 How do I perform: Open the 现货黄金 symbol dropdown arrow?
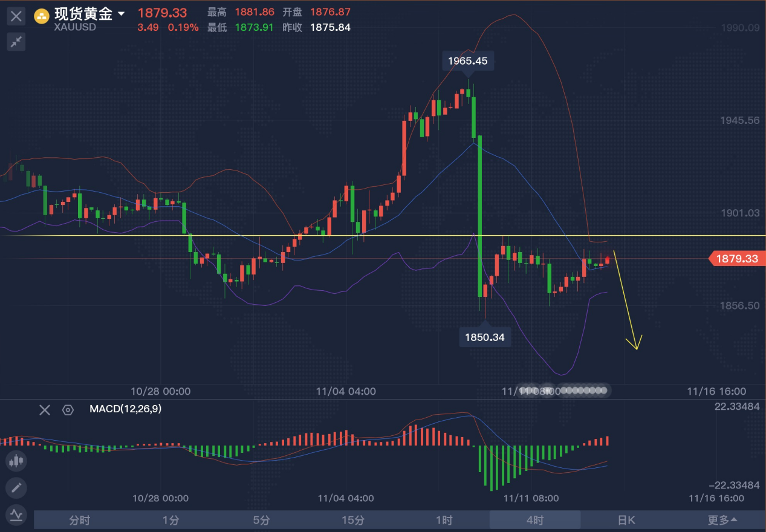pyautogui.click(x=121, y=14)
